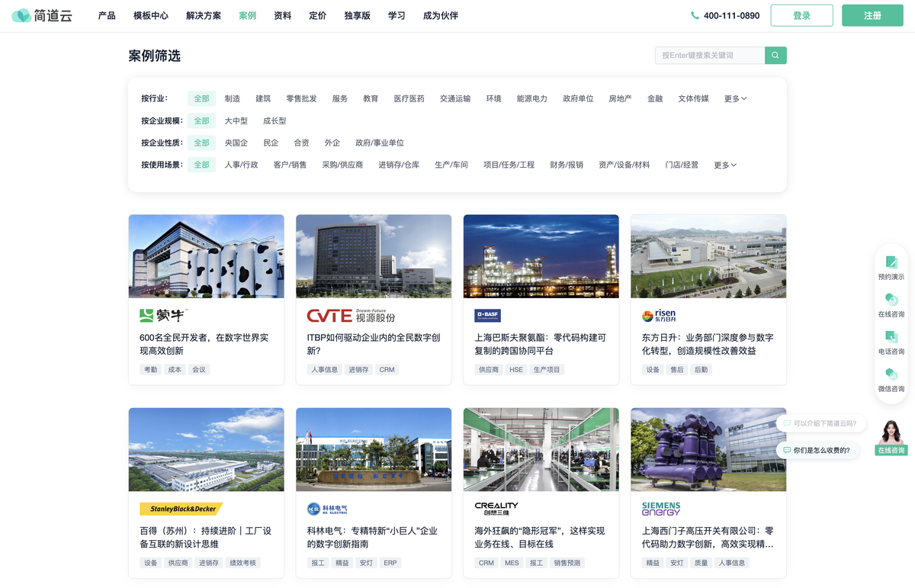
Task: Click the StanleyBlack&Decker logo
Action: click(181, 509)
